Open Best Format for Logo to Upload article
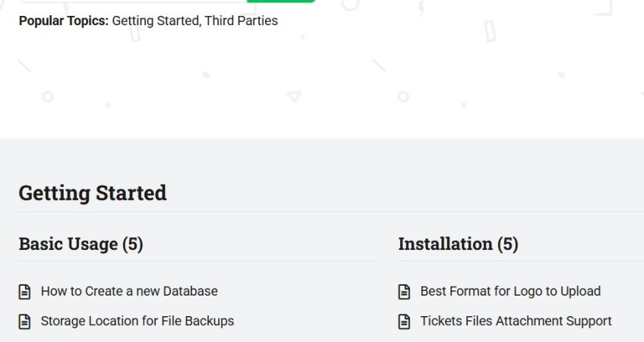 [x=510, y=291]
